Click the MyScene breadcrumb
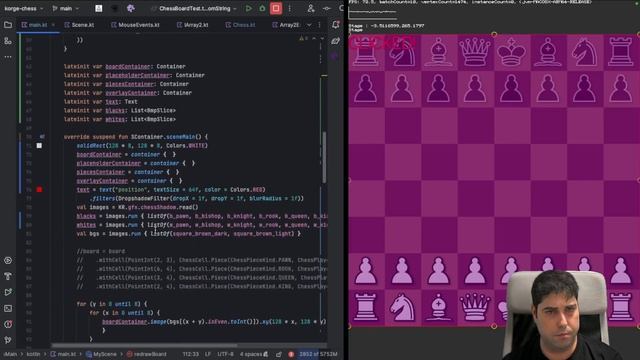The image size is (640, 360). tap(101, 354)
